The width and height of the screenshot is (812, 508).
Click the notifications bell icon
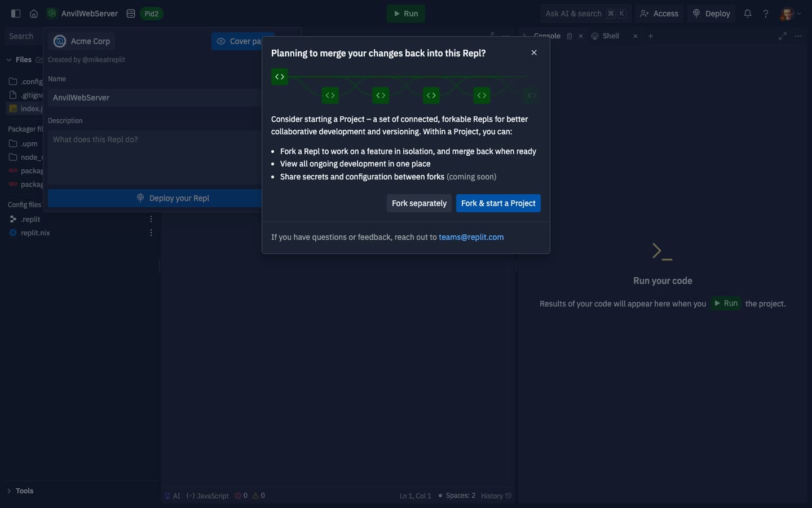tap(747, 14)
